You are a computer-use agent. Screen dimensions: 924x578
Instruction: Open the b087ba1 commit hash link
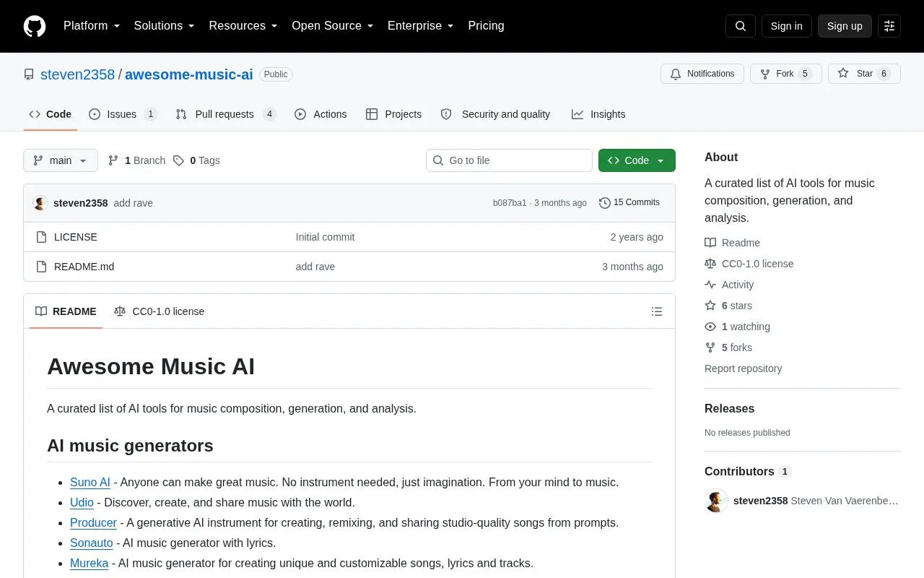point(510,203)
